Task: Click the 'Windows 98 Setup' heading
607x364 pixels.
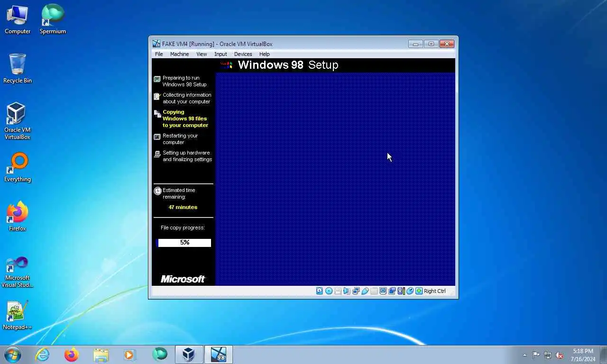Action: (288, 65)
